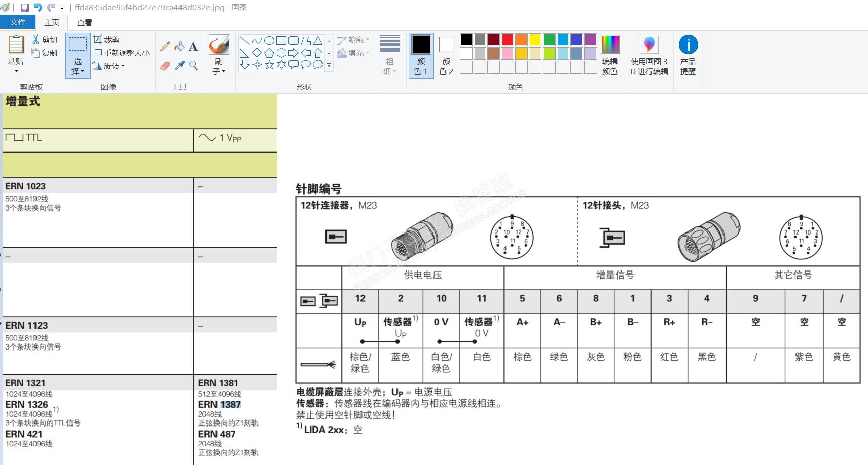This screenshot has width=868, height=465.
Task: Click the Paste (粘贴) clipboard icon
Action: point(16,45)
